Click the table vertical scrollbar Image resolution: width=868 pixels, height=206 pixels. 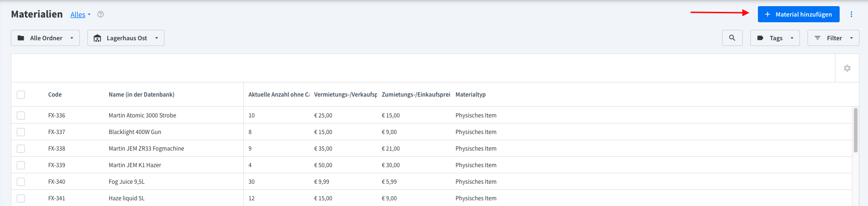(856, 130)
